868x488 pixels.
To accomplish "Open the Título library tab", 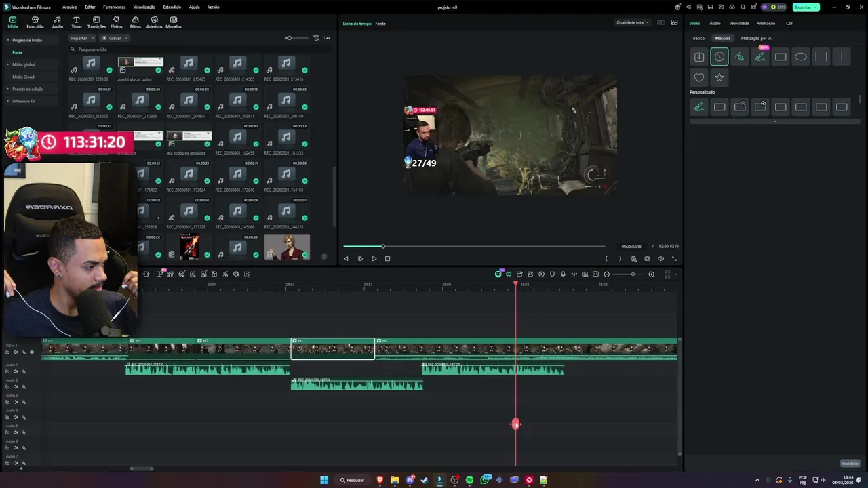I will click(76, 22).
